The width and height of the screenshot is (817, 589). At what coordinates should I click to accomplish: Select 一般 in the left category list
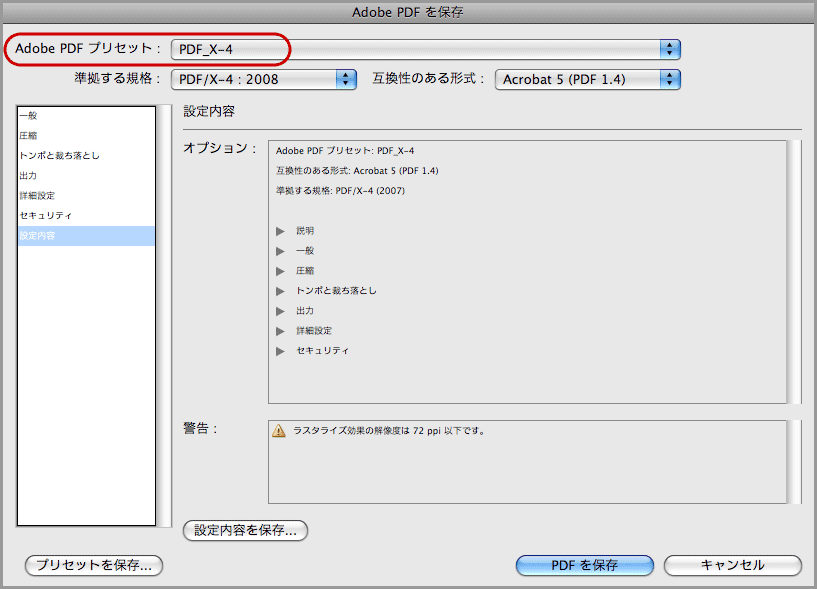pyautogui.click(x=86, y=116)
